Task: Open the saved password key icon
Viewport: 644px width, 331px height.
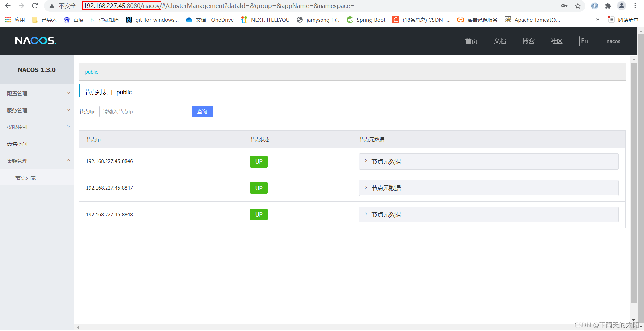Action: [564, 6]
